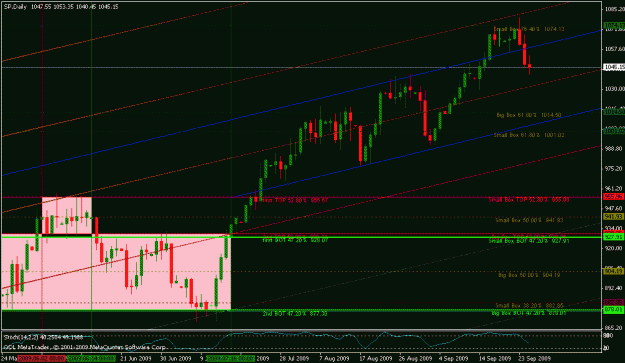625x363 pixels.
Task: Click the '4 Sep 2009' date label
Action: click(x=454, y=359)
